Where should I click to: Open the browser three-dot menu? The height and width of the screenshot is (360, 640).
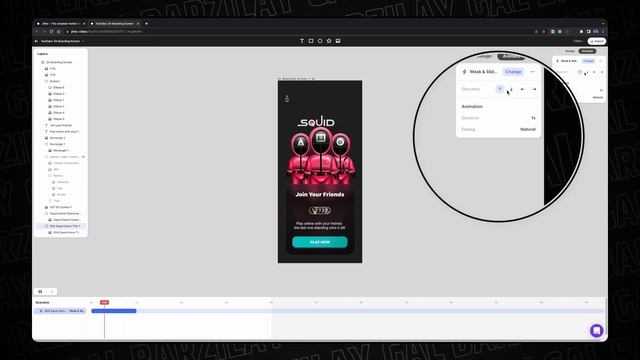[x=603, y=31]
